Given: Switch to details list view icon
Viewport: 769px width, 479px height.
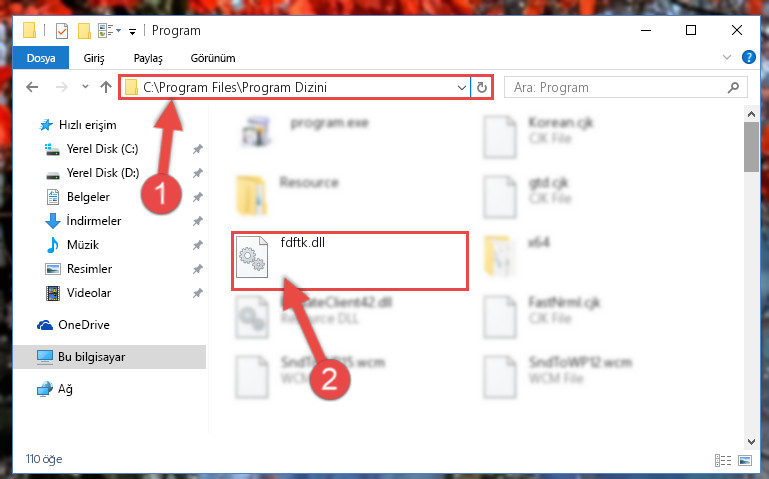Looking at the screenshot, I should (723, 460).
